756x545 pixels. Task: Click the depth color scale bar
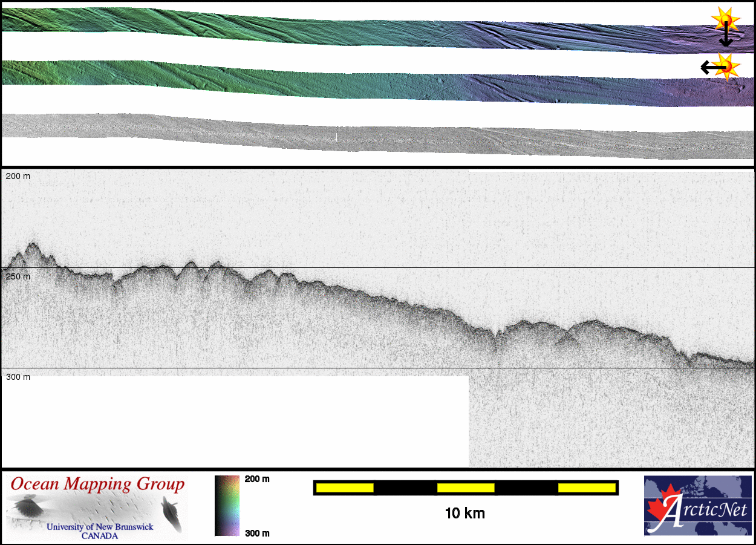(x=227, y=506)
